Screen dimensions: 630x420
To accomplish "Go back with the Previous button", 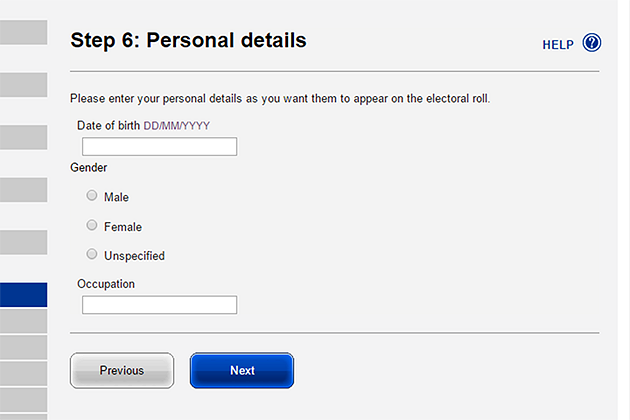I will pos(122,370).
